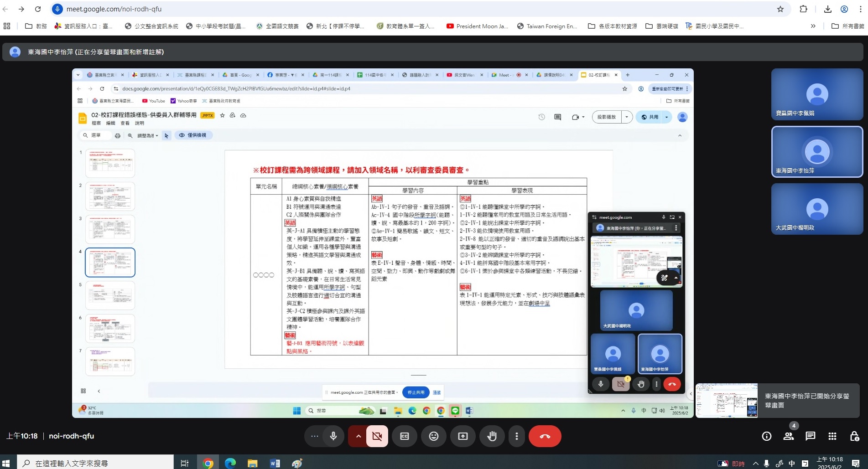Show hidden system tray icons chevron
Image resolution: width=868 pixels, height=469 pixels.
pyautogui.click(x=756, y=463)
